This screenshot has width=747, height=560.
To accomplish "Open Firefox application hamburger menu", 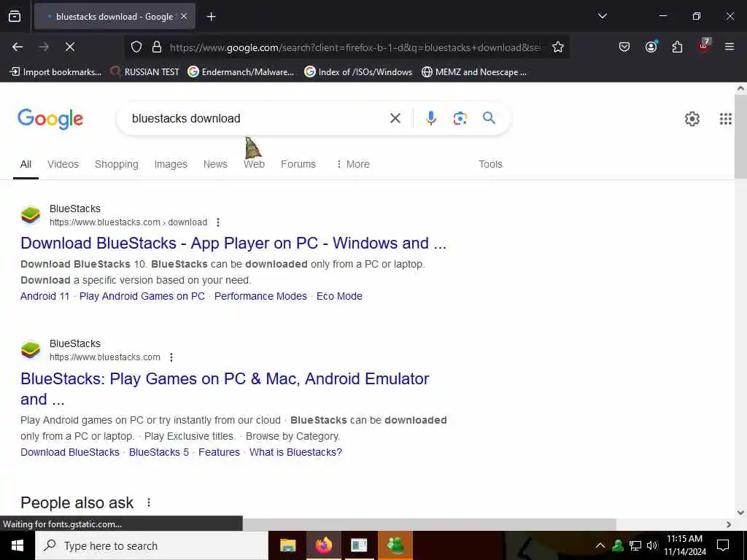I will pyautogui.click(x=729, y=47).
